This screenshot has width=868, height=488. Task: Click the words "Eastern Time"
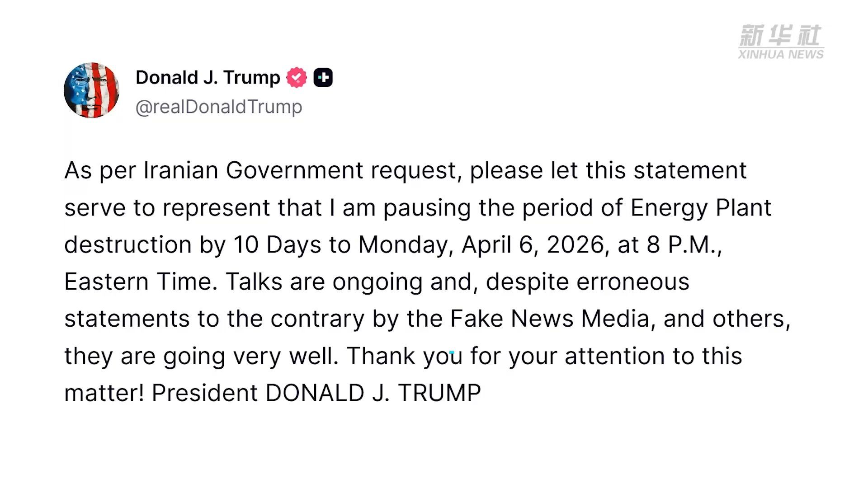click(137, 282)
